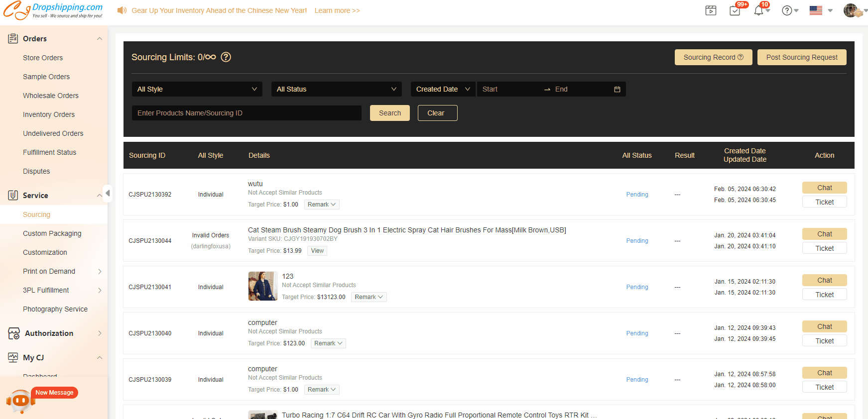
Task: Click the calendar icon in date range field
Action: pos(617,89)
